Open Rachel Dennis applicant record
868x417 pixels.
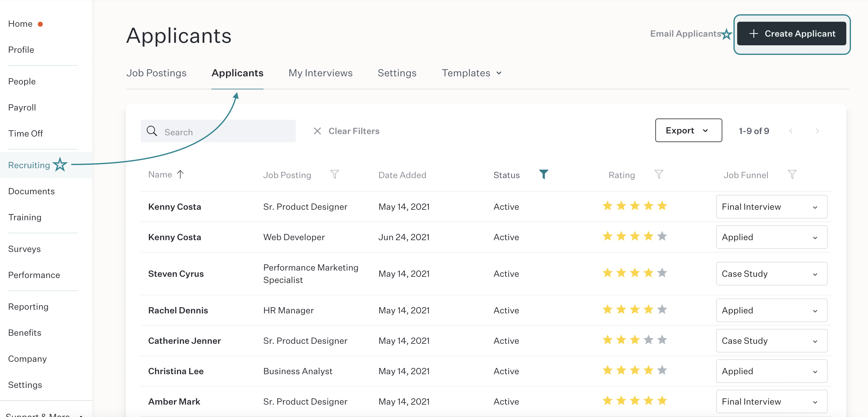click(178, 310)
